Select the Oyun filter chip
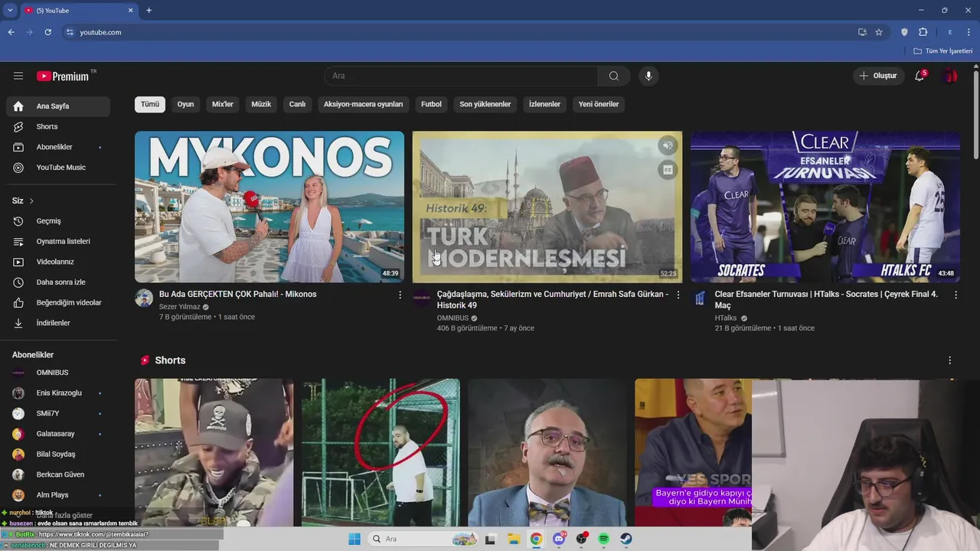The height and width of the screenshot is (551, 980). 185,104
